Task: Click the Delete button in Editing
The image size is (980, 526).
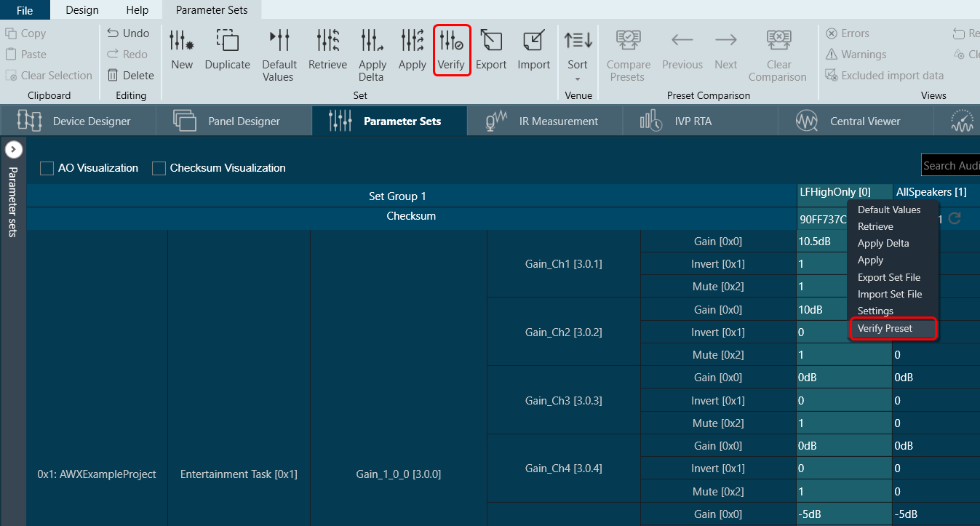Action: 130,76
